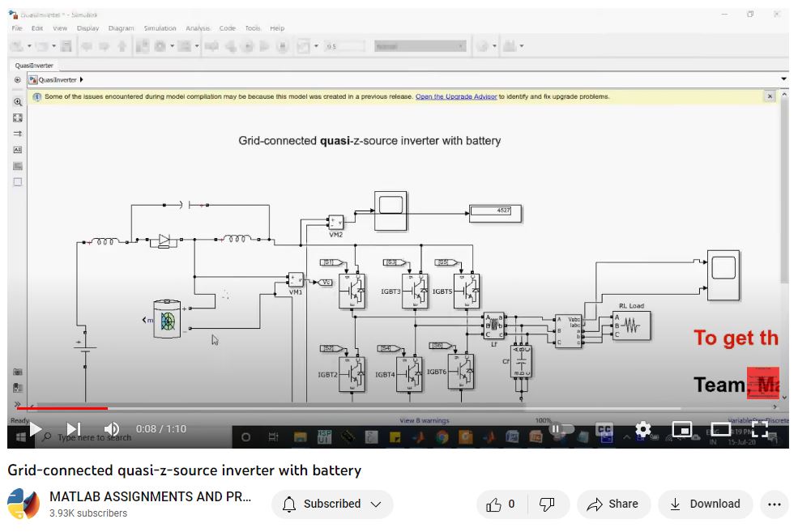Open Simulink Tools menu in video
Viewport: 798px width, 532px height.
click(x=253, y=28)
